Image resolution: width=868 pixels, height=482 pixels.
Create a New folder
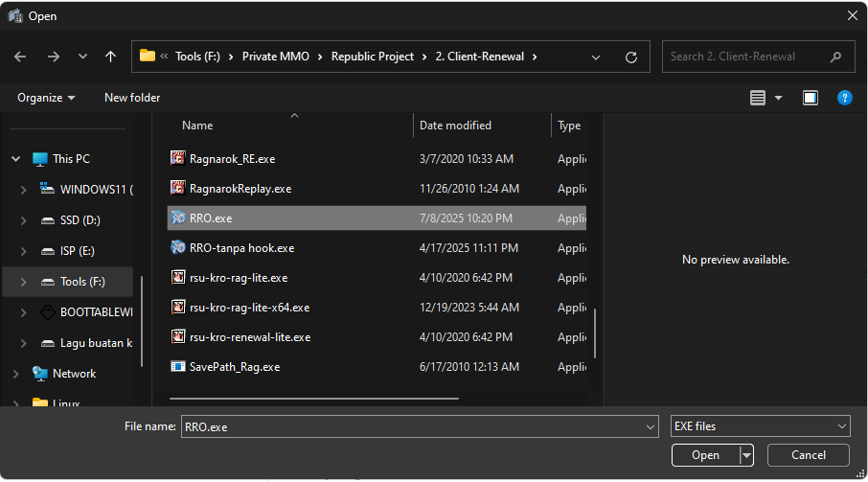(x=132, y=98)
